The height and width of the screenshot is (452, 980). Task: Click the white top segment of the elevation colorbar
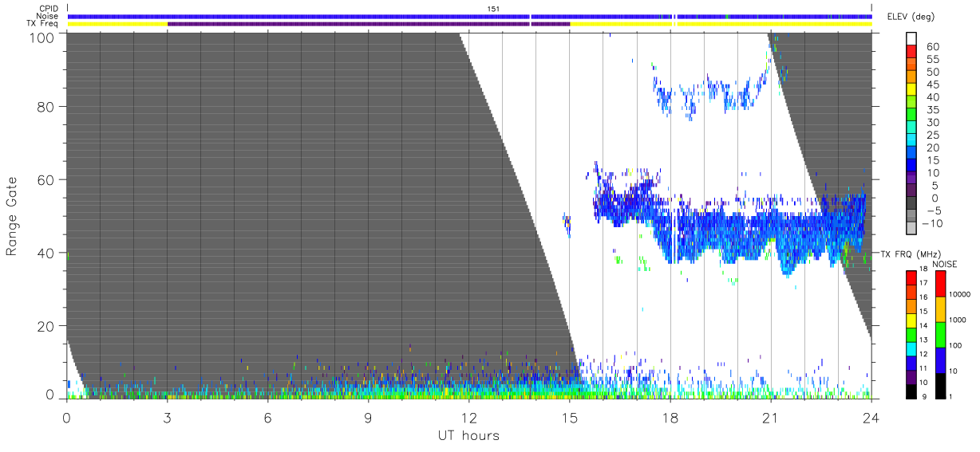tap(913, 37)
